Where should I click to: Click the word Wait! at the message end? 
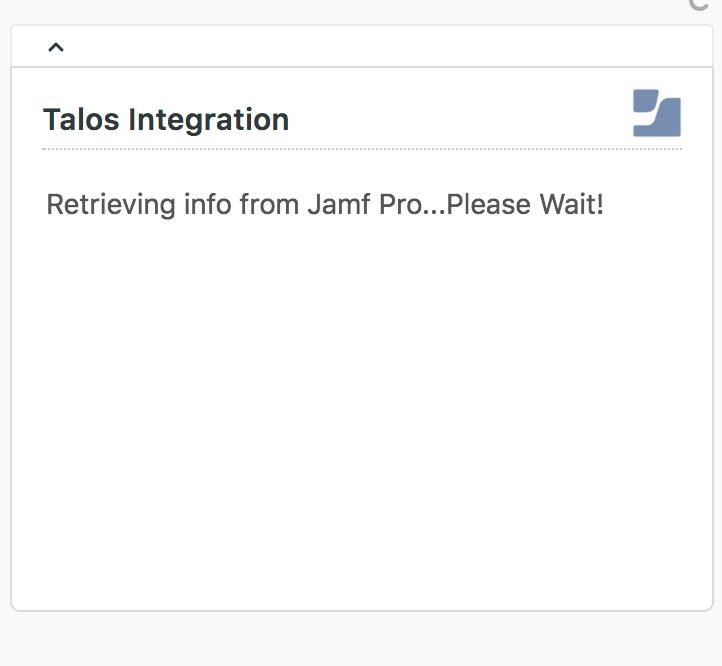click(x=571, y=204)
